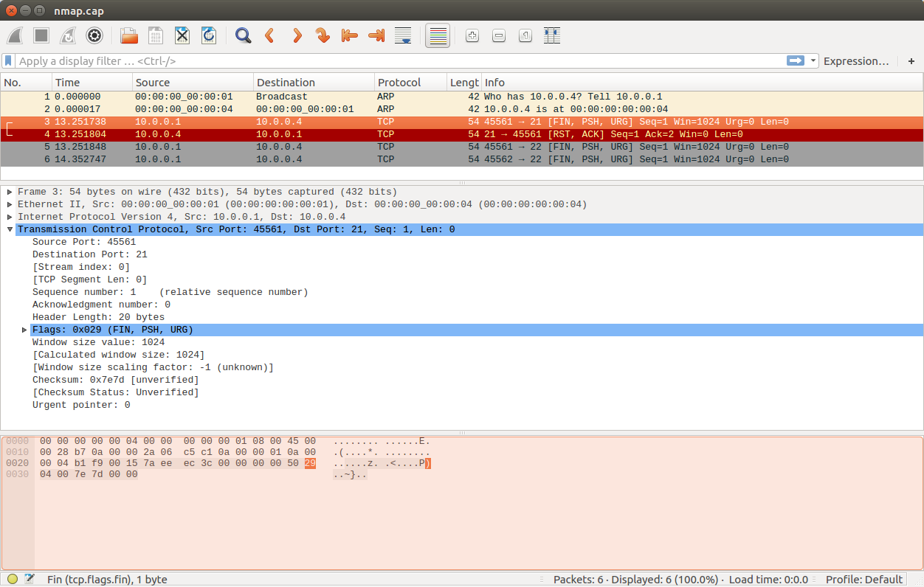Screen dimensions: 924x587
Task: Reload the current capture file
Action: pos(209,35)
